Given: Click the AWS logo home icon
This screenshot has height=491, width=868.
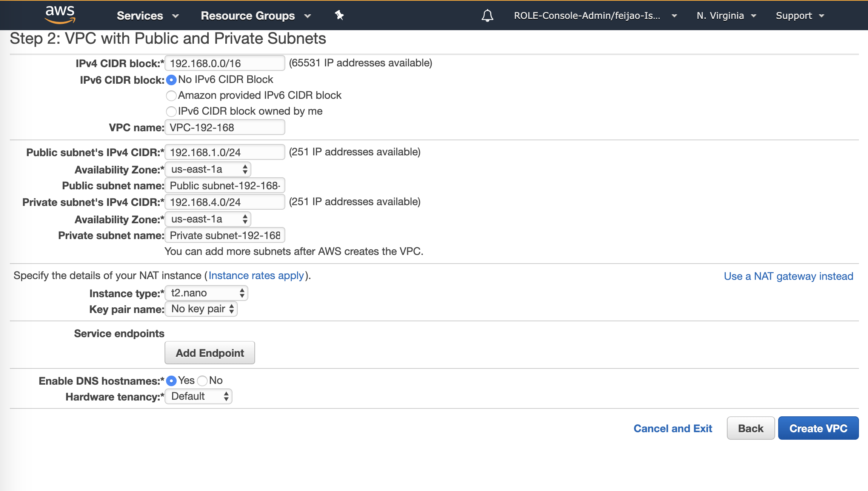Looking at the screenshot, I should (x=60, y=15).
